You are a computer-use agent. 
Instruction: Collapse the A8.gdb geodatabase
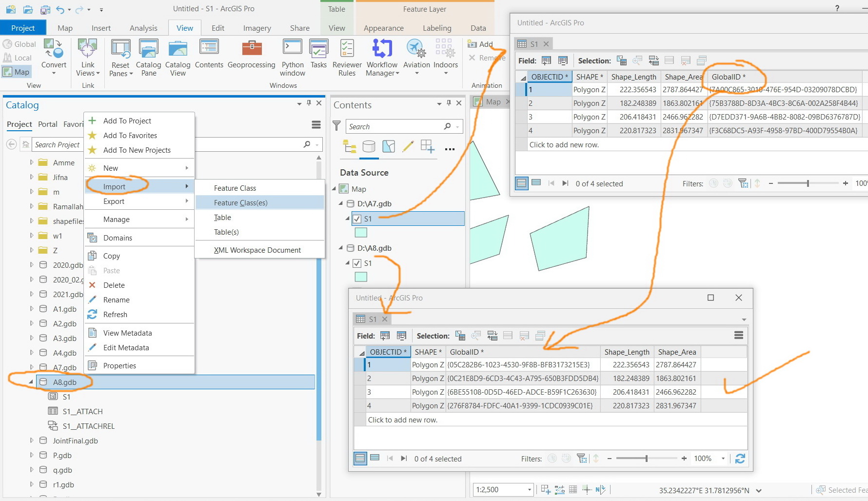(x=31, y=382)
